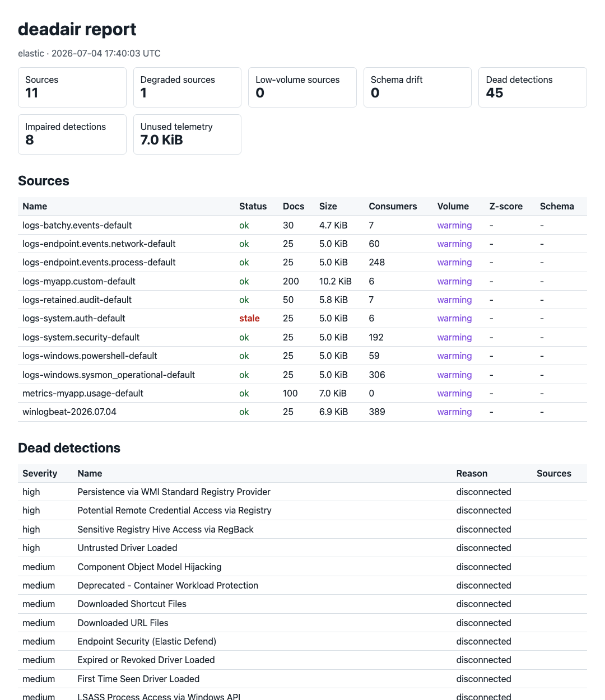Click 'disconnected' reason for Untrusted Driver Loaded

tap(484, 548)
